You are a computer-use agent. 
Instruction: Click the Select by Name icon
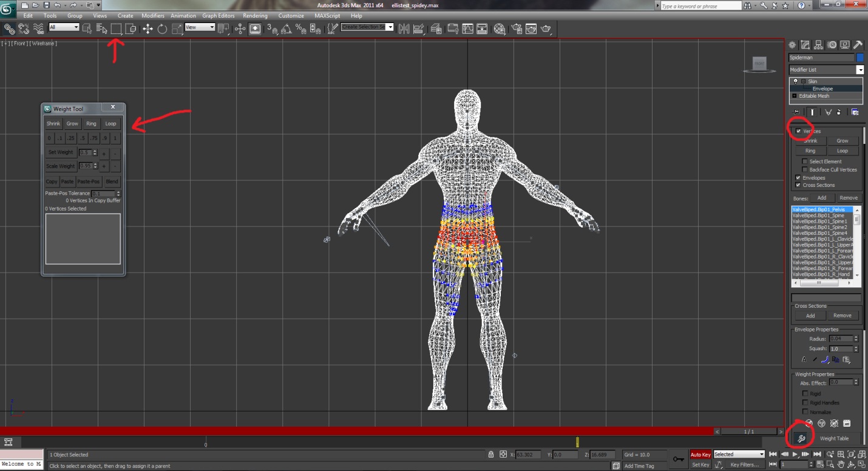(101, 29)
